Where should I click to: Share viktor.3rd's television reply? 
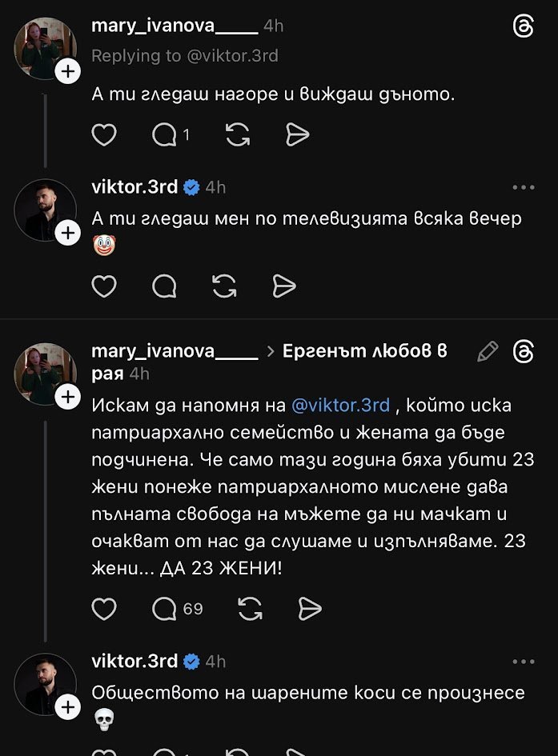[x=284, y=286]
